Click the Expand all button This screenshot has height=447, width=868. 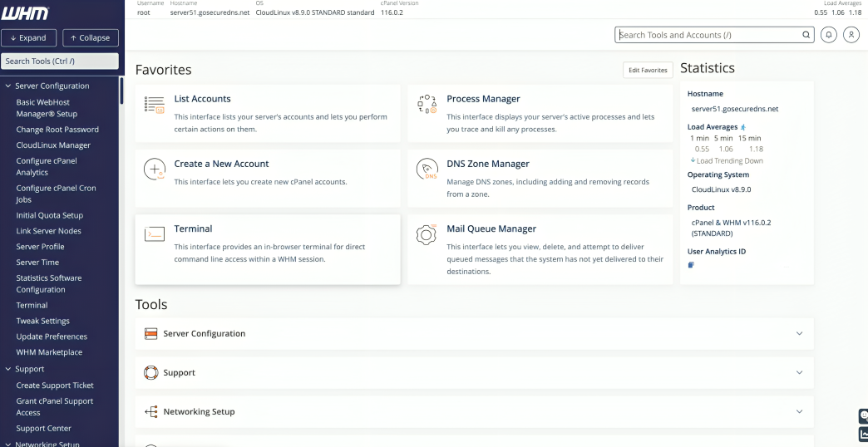(28, 37)
